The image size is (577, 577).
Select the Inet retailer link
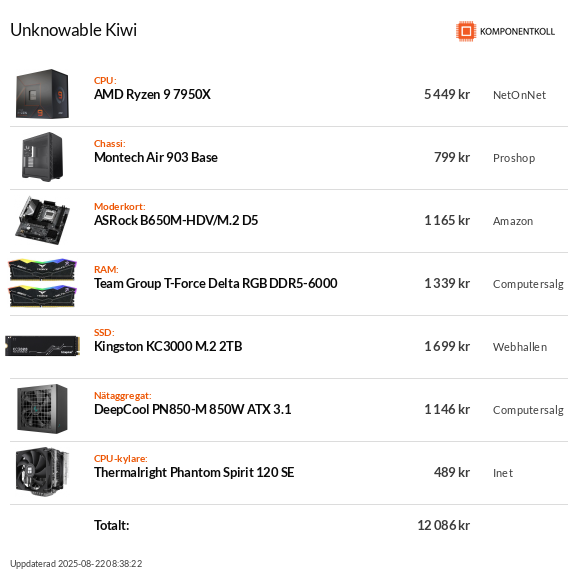tap(503, 473)
